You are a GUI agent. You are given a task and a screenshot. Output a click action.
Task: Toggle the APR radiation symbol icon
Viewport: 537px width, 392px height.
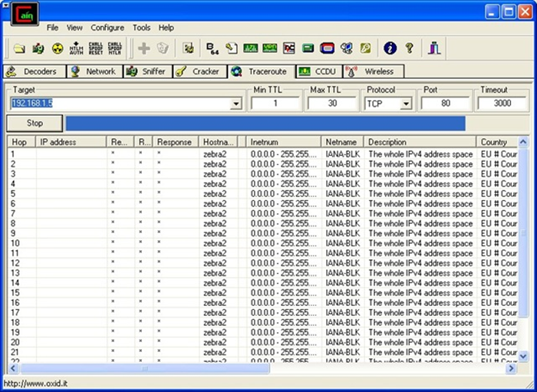[57, 48]
